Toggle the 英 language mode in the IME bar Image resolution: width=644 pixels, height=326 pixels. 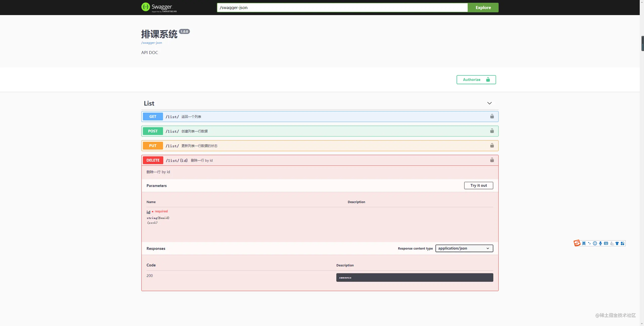click(x=584, y=243)
